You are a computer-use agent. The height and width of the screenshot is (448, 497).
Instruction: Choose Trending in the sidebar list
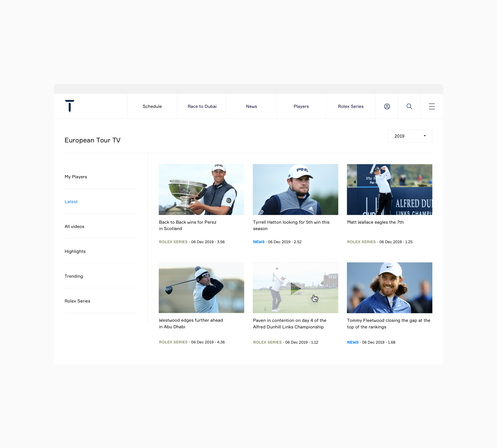tap(74, 276)
